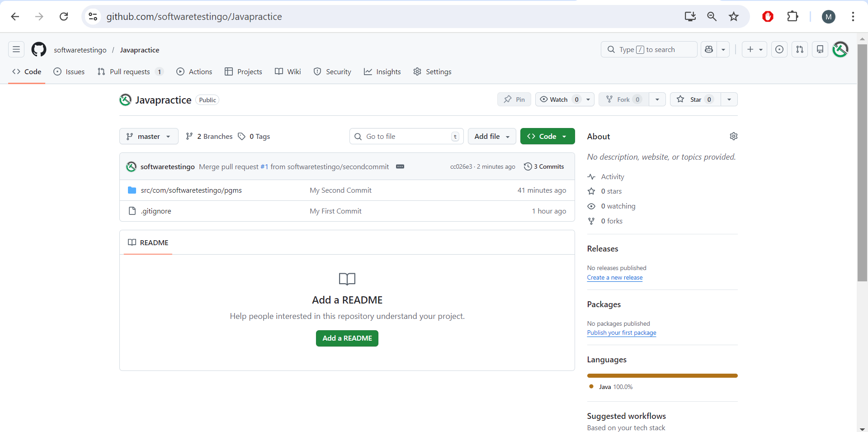Click the browser address bar URL
This screenshot has width=868, height=432.
click(x=194, y=17)
